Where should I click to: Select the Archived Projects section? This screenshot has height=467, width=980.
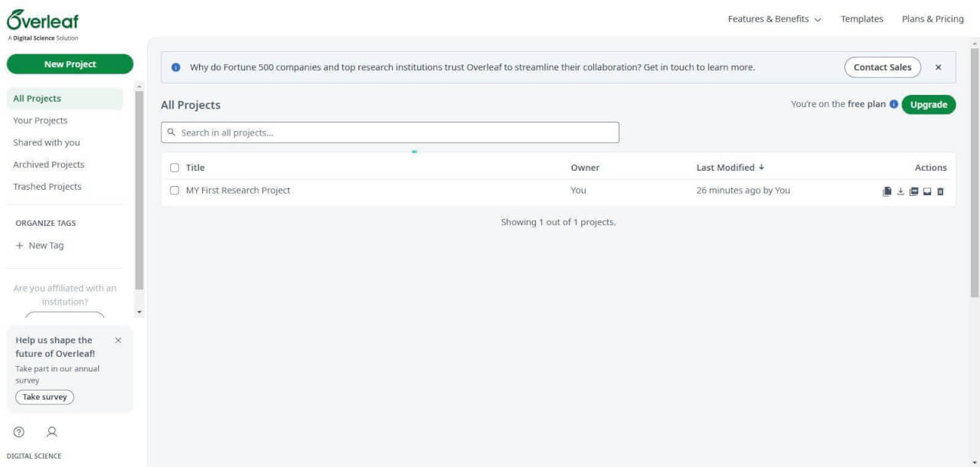[x=49, y=164]
